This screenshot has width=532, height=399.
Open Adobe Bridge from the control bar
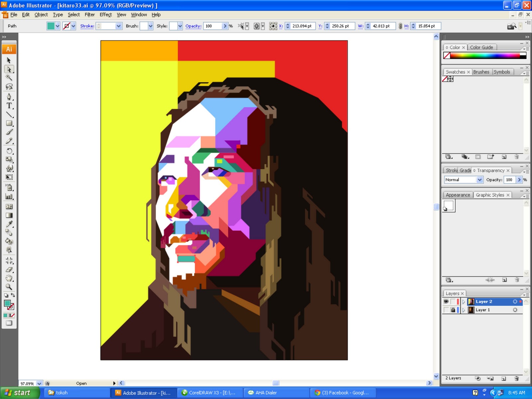[512, 26]
